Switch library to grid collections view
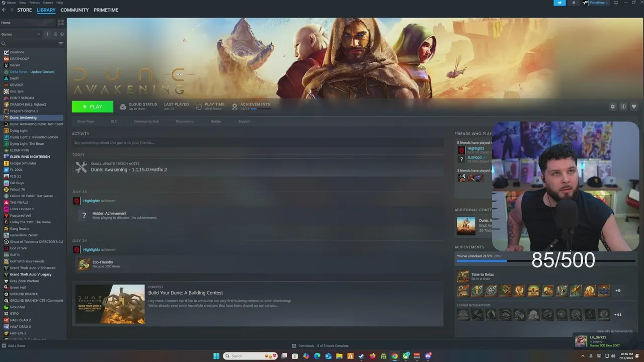644x362 pixels. (x=61, y=23)
